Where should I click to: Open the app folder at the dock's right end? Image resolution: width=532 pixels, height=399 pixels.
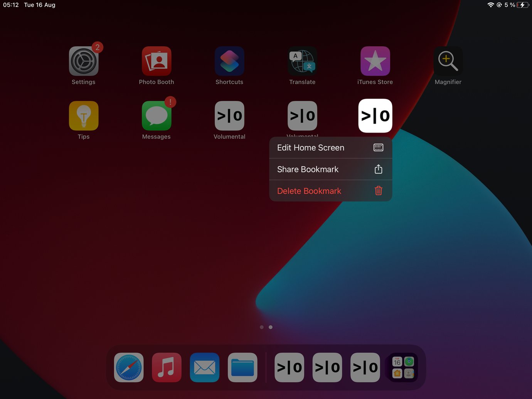click(402, 367)
